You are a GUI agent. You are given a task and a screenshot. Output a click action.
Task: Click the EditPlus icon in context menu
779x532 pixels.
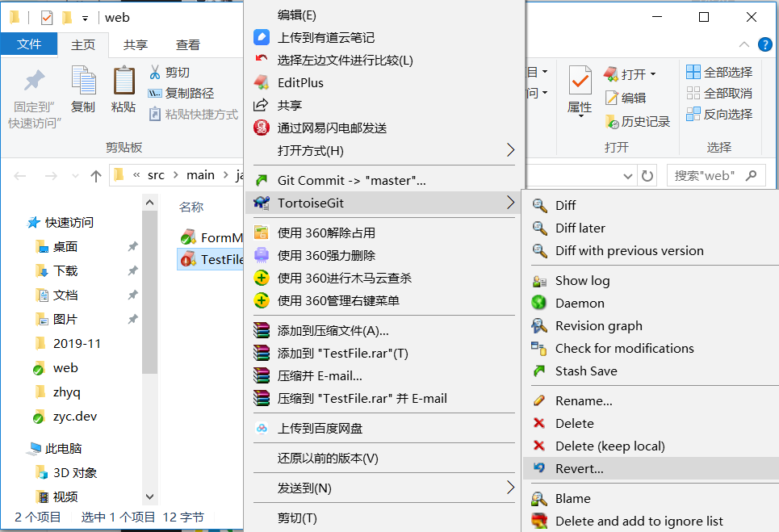coord(262,82)
